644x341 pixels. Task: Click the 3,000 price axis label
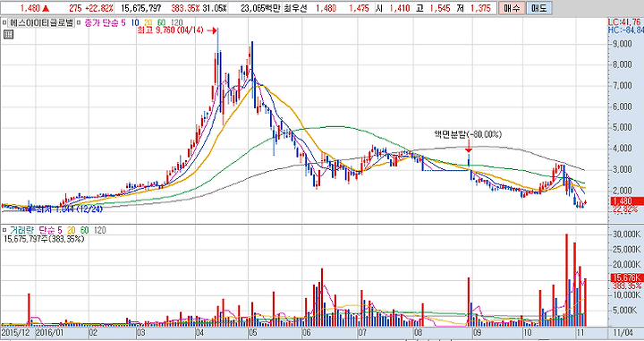tap(622, 169)
